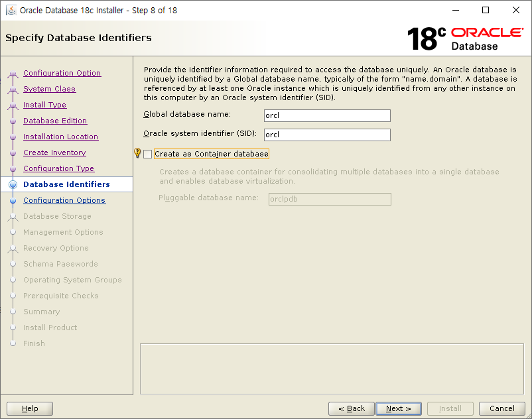Click the Summary step label
Image resolution: width=532 pixels, height=419 pixels.
coord(41,312)
